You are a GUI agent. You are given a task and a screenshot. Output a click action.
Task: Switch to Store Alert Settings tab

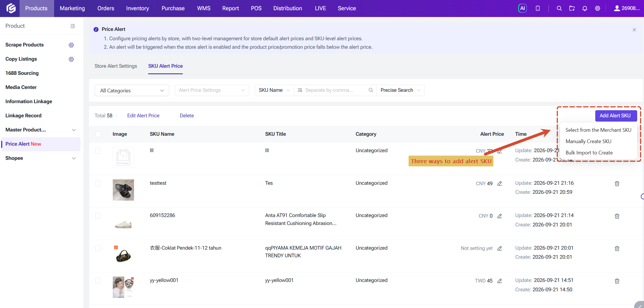pyautogui.click(x=116, y=66)
